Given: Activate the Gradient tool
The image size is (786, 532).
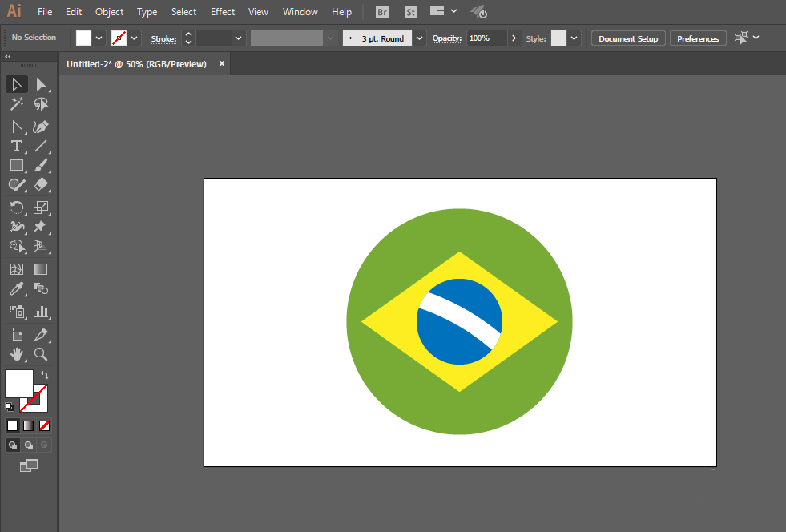Looking at the screenshot, I should coord(41,269).
